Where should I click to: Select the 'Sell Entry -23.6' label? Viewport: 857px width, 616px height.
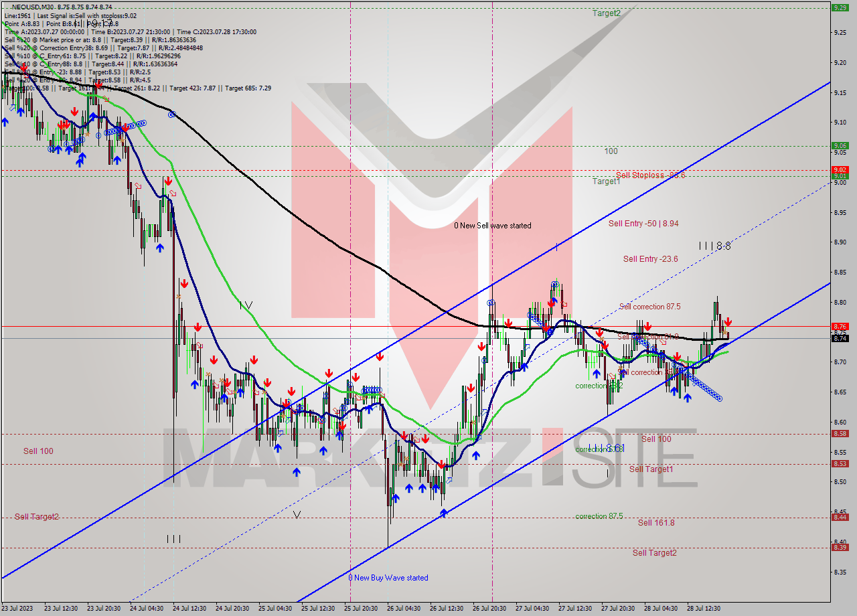tap(650, 258)
